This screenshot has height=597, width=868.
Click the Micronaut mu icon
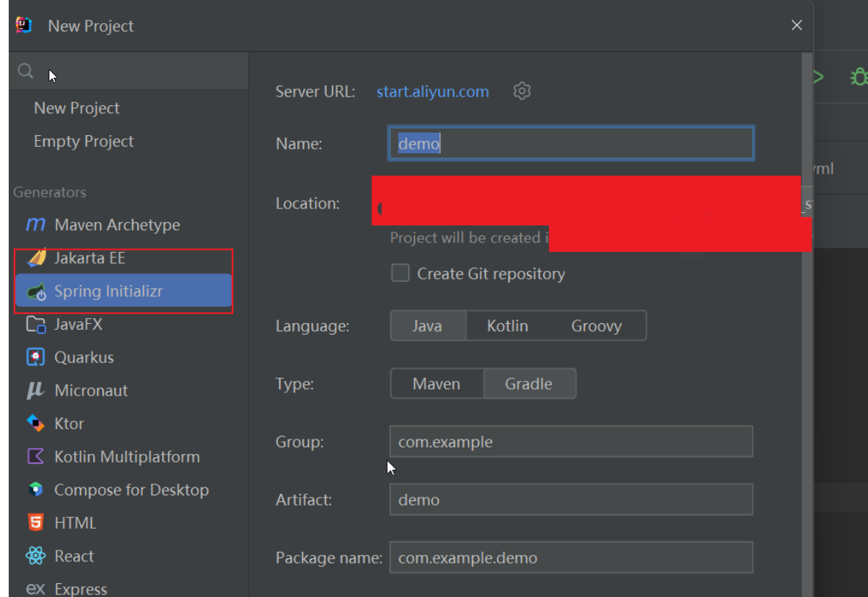click(x=36, y=391)
